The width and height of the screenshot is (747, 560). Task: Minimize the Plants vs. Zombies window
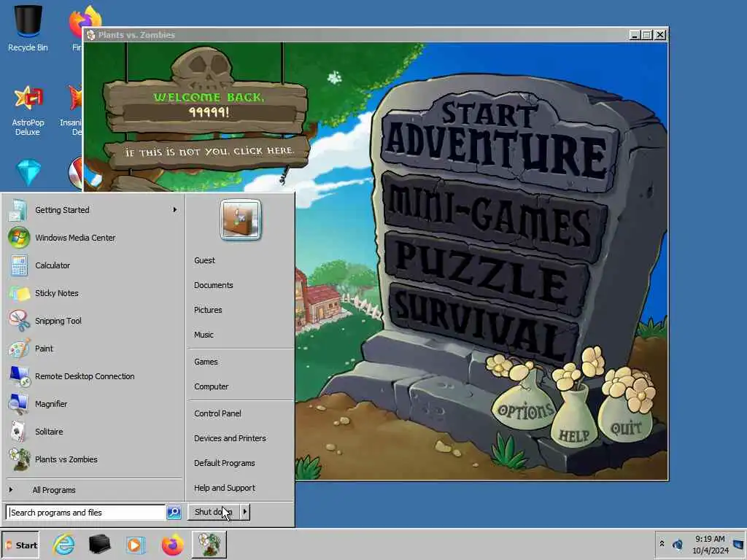click(x=634, y=35)
